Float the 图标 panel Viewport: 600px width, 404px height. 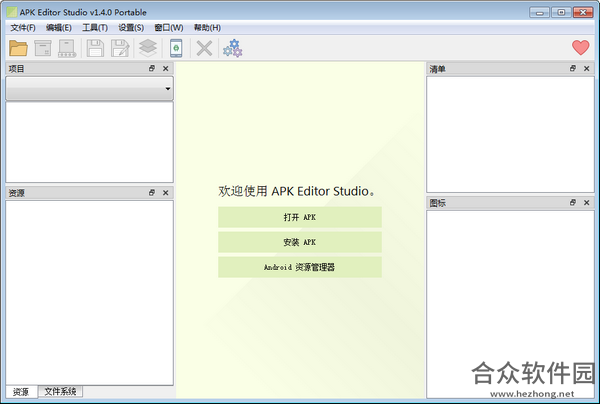click(573, 202)
